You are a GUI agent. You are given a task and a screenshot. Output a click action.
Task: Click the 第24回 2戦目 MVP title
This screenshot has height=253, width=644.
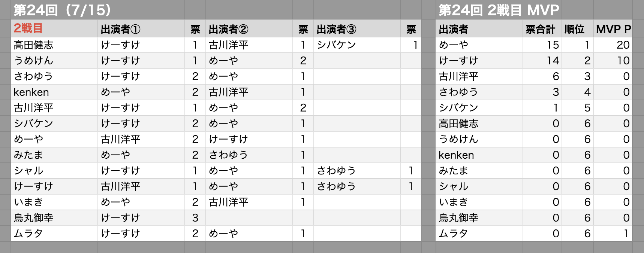[499, 10]
